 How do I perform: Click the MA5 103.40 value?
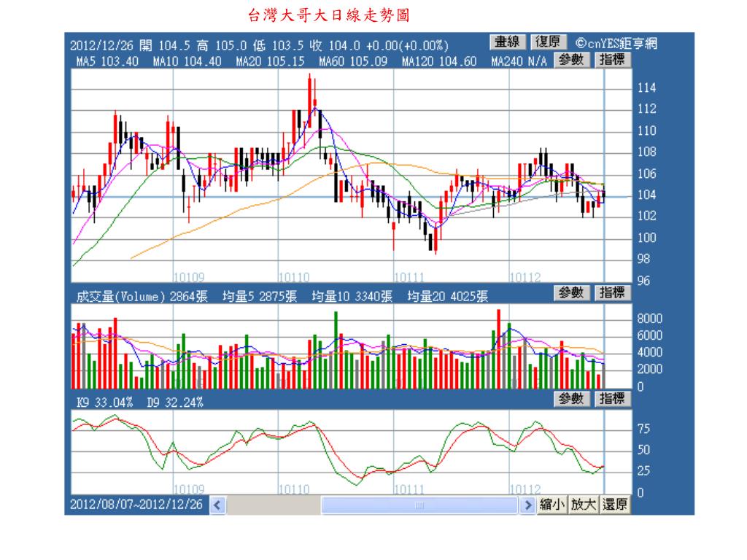[x=107, y=61]
